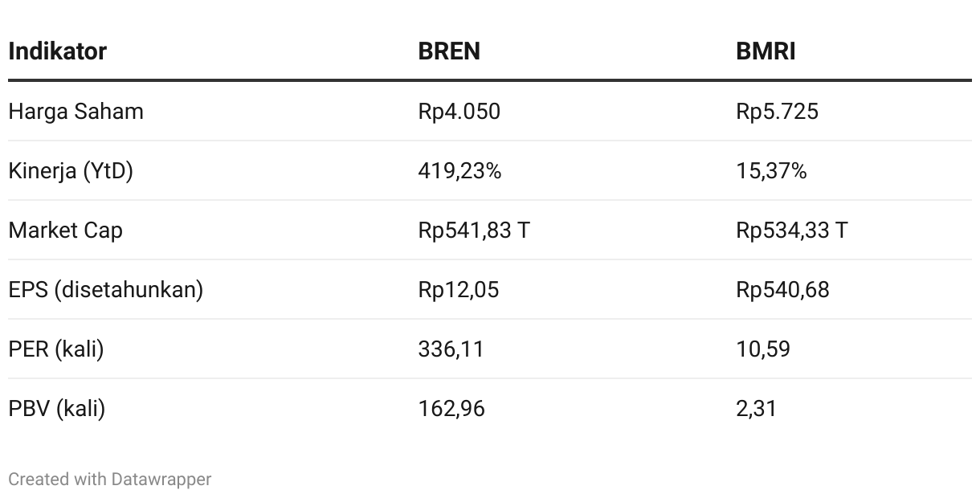Open the Created with Datawrapper link
Image resolution: width=980 pixels, height=498 pixels.
pos(109,480)
